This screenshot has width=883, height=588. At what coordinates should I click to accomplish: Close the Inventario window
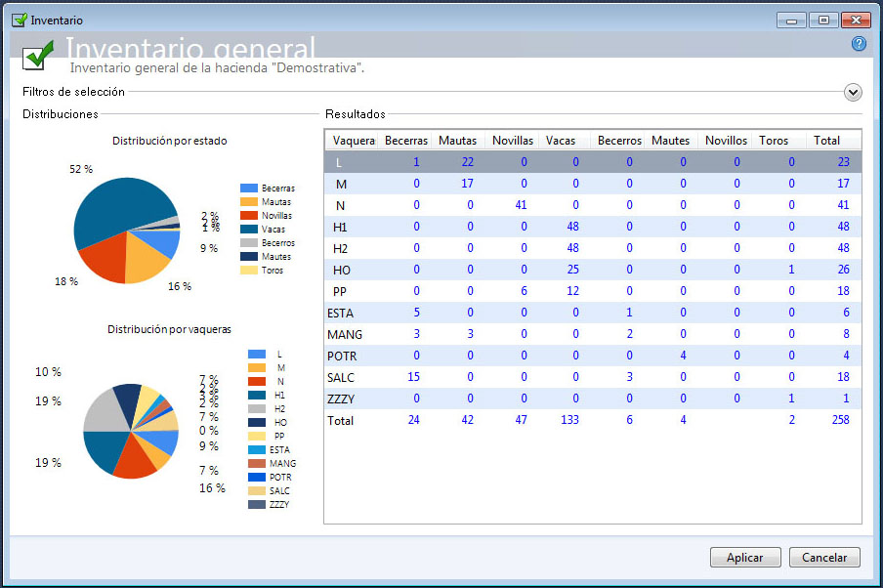856,20
